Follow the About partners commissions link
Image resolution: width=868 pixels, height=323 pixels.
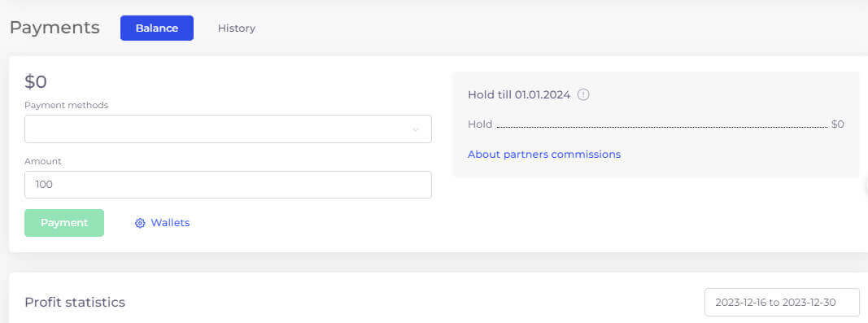pyautogui.click(x=544, y=154)
